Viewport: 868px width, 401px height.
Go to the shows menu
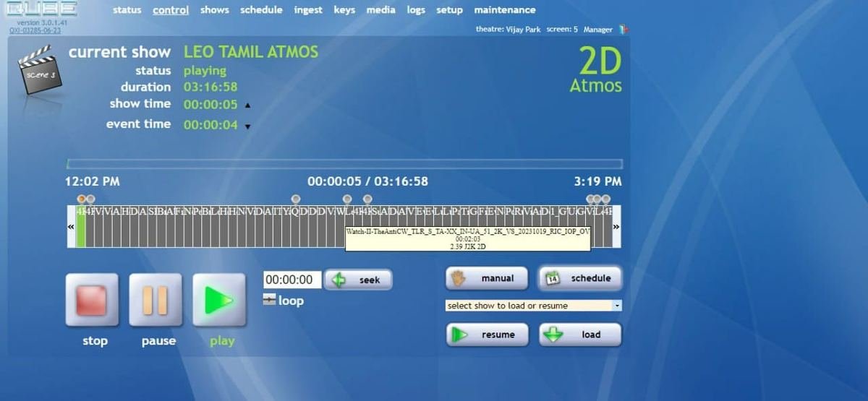pyautogui.click(x=214, y=10)
